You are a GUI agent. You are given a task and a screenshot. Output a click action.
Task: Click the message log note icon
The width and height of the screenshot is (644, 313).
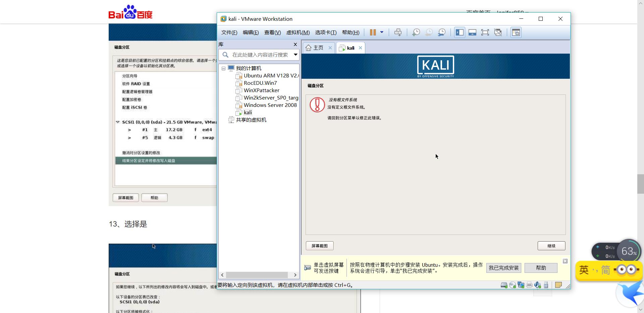pos(558,285)
